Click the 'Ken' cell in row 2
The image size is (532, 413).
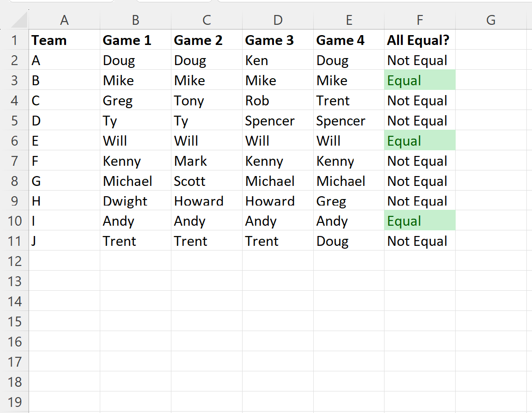(278, 60)
